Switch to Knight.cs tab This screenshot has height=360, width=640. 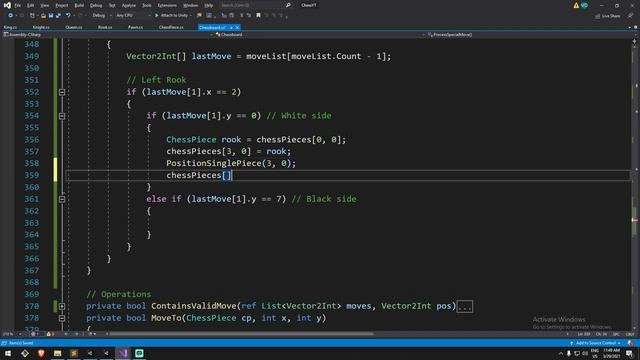41,27
